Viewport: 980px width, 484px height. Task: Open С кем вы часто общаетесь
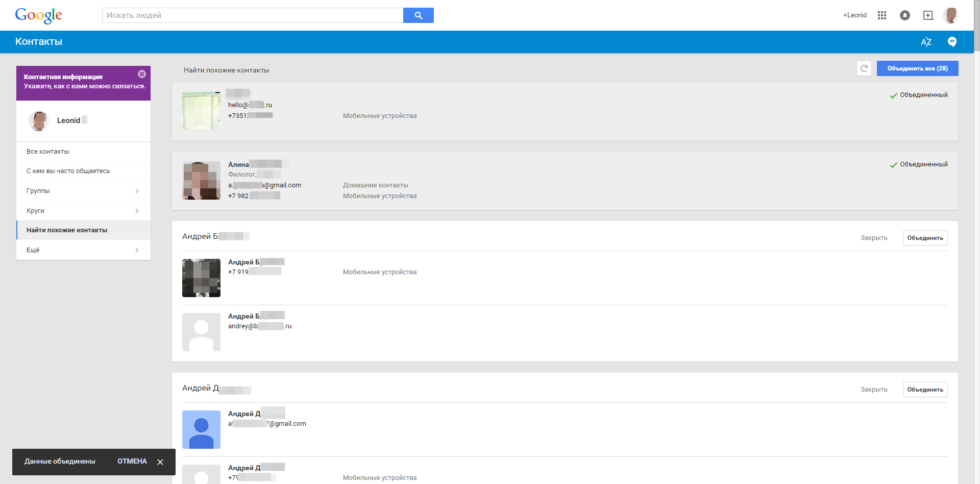click(x=68, y=171)
